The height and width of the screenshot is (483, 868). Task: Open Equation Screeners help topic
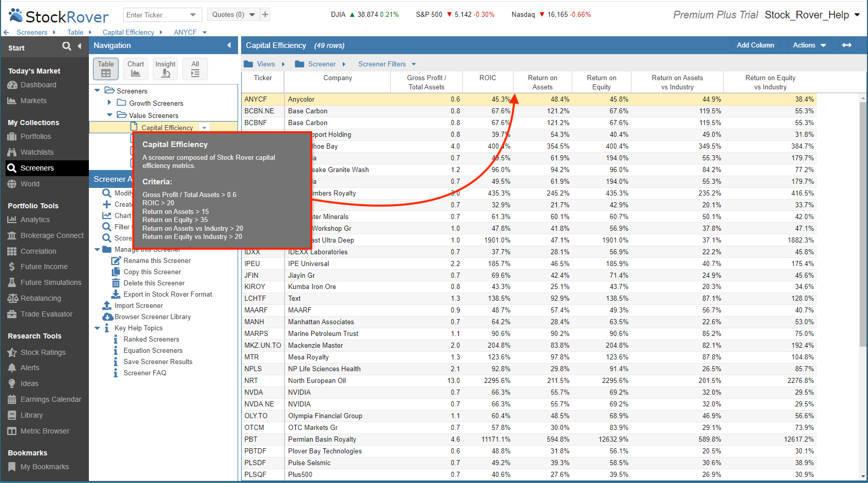(x=153, y=350)
